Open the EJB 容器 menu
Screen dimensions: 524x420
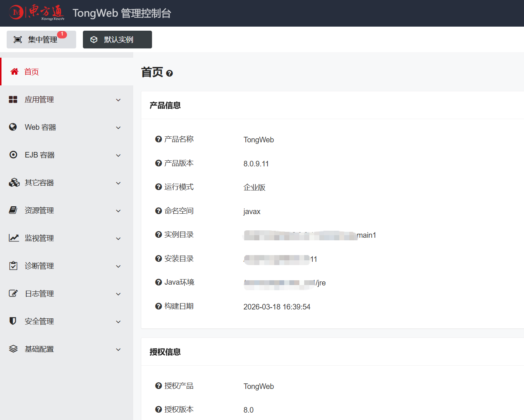67,155
